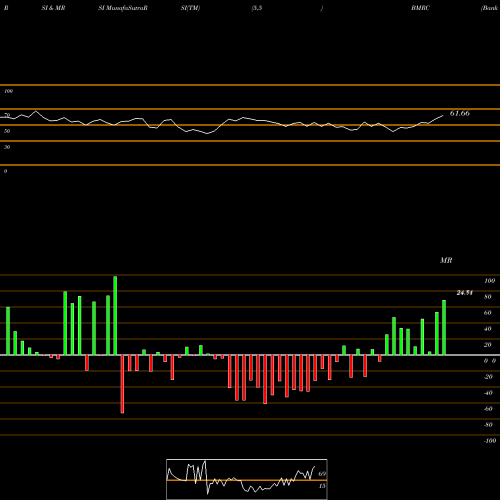500x500 pixels.
Task: Click the -20 axis label in MR panel
Action: click(488, 377)
